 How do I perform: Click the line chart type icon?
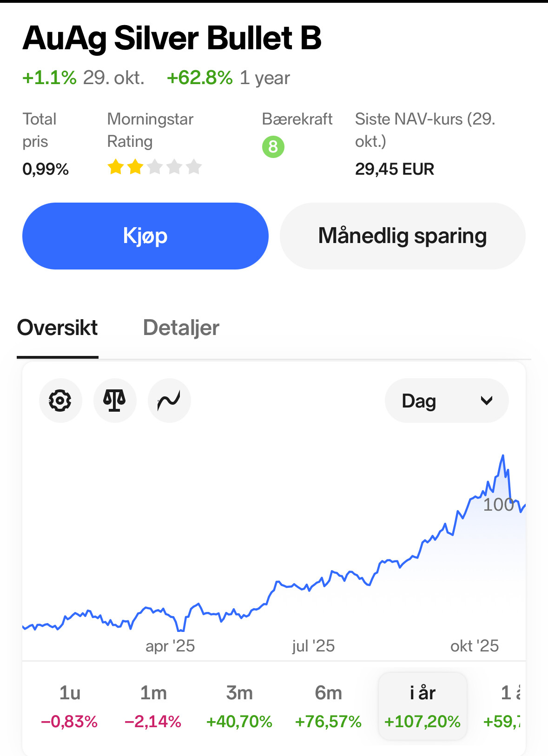(169, 401)
